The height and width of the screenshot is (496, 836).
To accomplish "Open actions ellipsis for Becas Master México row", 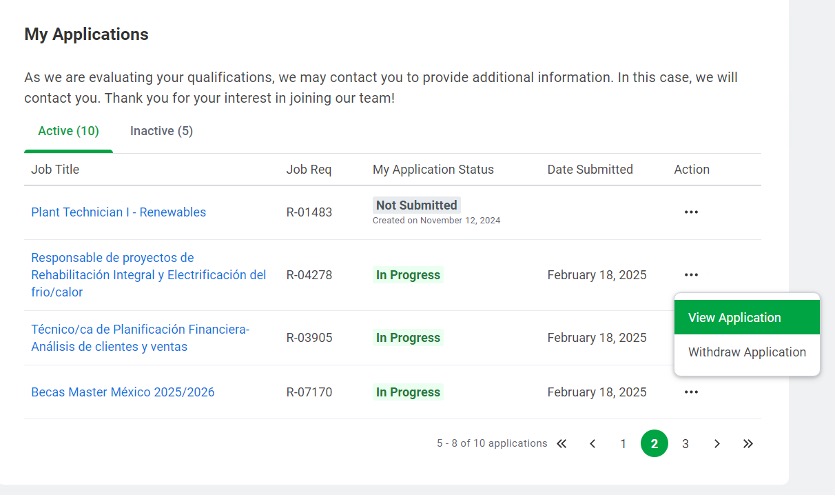I will click(691, 392).
